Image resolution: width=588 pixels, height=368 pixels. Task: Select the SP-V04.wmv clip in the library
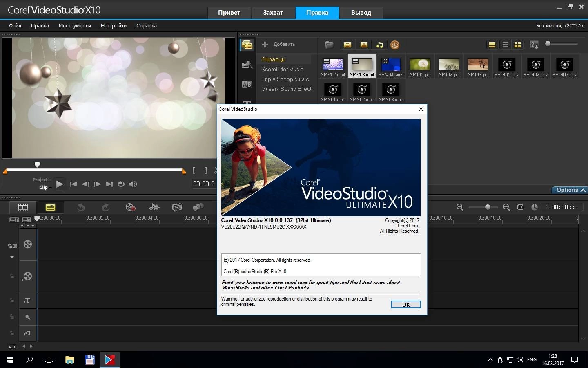[391, 65]
